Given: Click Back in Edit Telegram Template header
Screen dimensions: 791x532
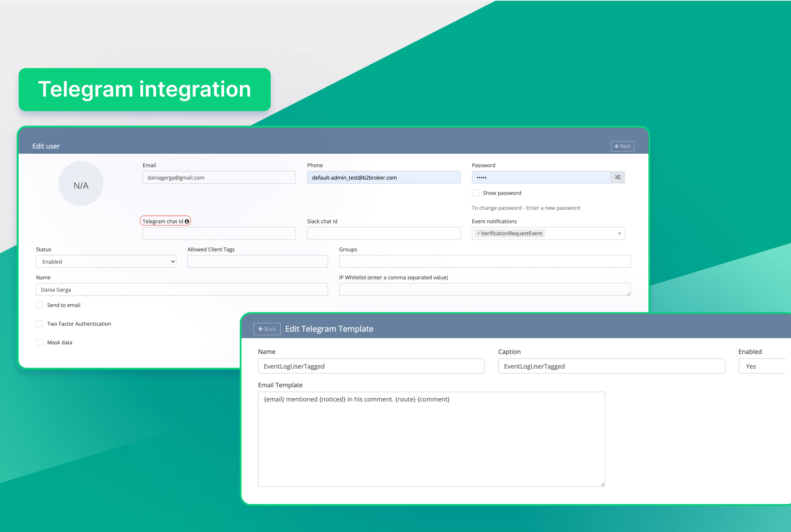Looking at the screenshot, I should [x=267, y=329].
